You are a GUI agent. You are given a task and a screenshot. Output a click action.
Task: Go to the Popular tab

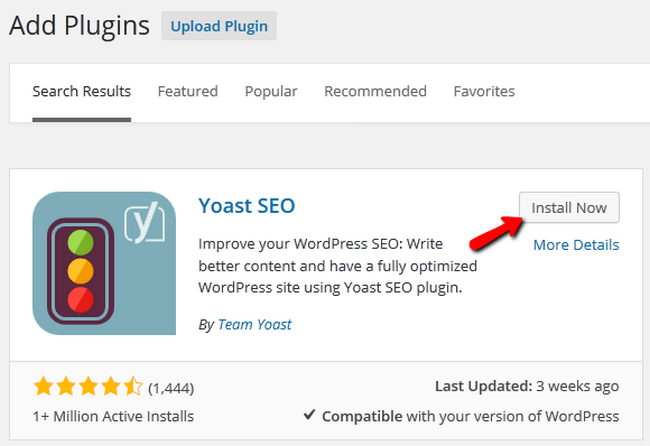pyautogui.click(x=271, y=91)
